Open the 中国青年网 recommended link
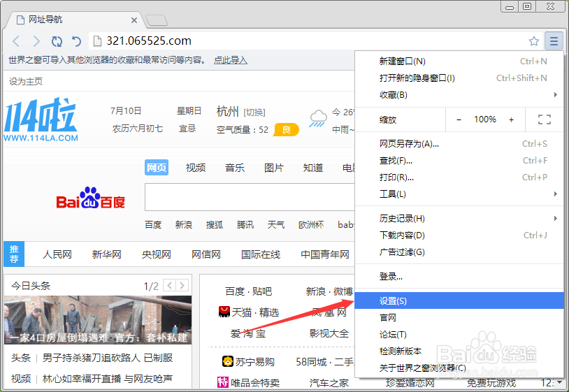This screenshot has width=569, height=392. 325,254
